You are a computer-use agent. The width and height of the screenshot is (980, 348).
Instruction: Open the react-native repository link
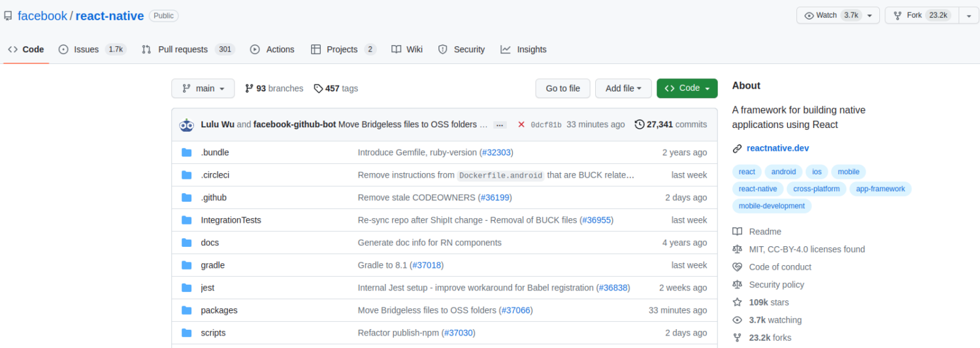pos(110,16)
